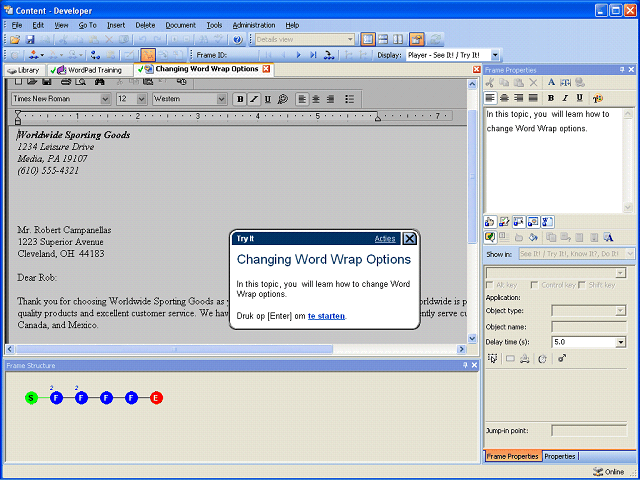Click the single-pane layout view icon

coord(368,40)
